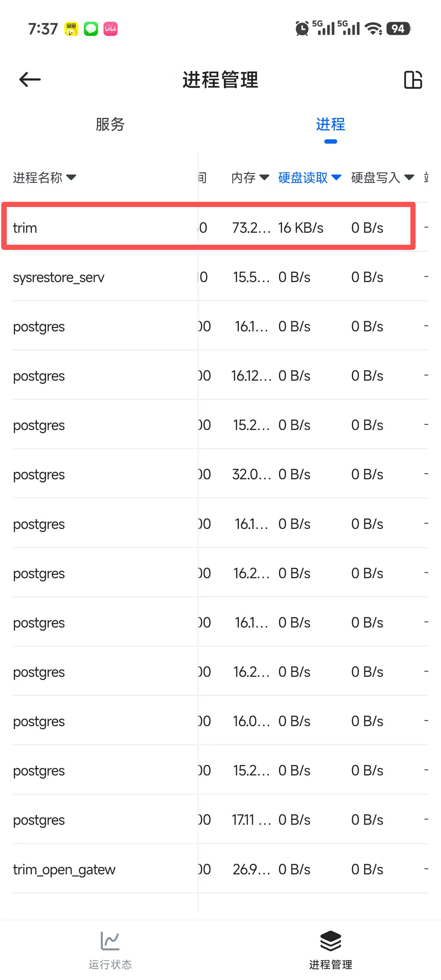Tap the green message notification icon

91,29
